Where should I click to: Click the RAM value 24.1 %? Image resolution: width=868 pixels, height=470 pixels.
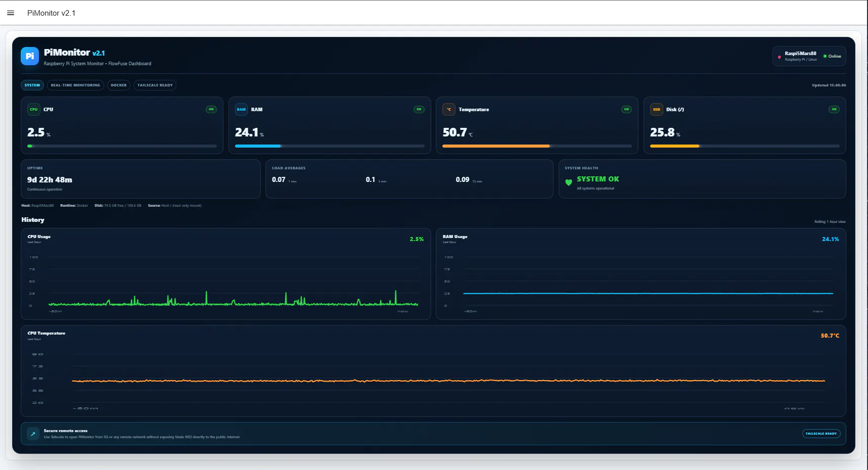249,132
